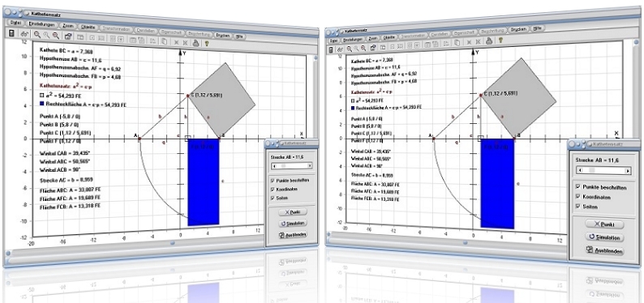Viewport: 644px width, 303px height.
Task: Click right arrow of Strecke AB slider, left panel
Action: (x=310, y=165)
